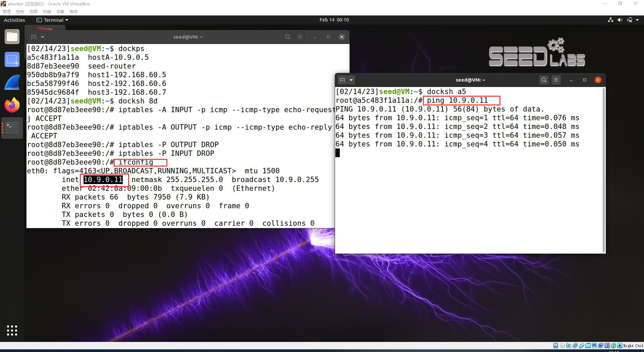Open the 设备 menu in VirtualBox
Viewport: 644px width, 352px height.
click(60, 11)
